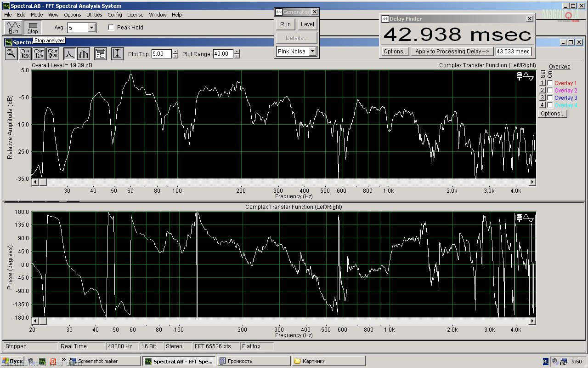Click the sine wave icon on amplitude plot
588x368 pixels.
(529, 76)
